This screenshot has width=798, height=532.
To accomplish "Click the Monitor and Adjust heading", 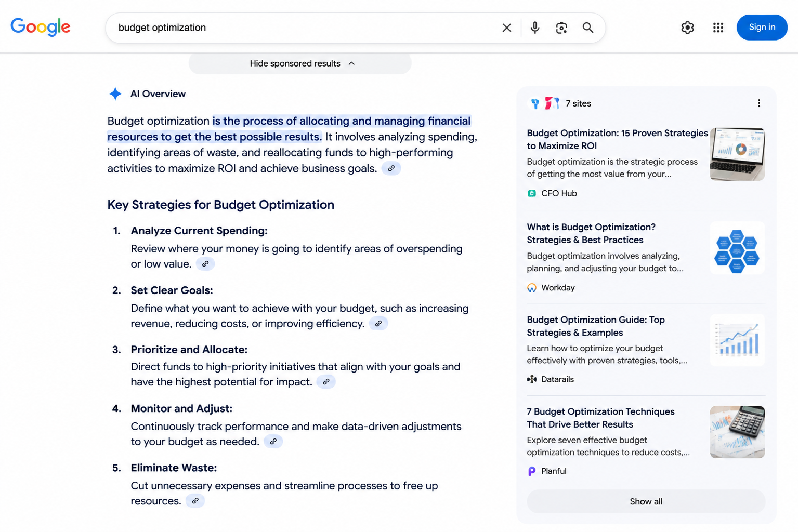I will click(x=181, y=408).
